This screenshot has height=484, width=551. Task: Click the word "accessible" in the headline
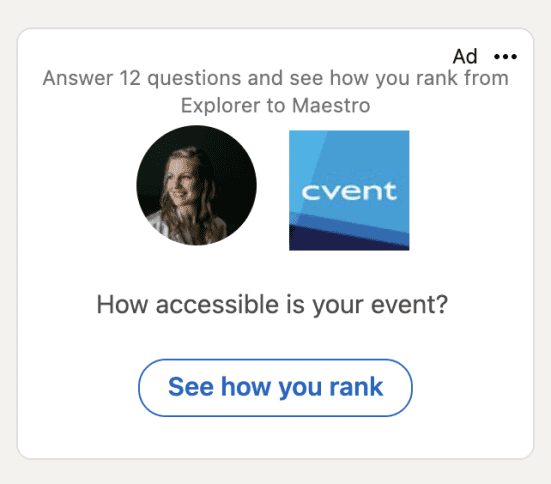217,304
